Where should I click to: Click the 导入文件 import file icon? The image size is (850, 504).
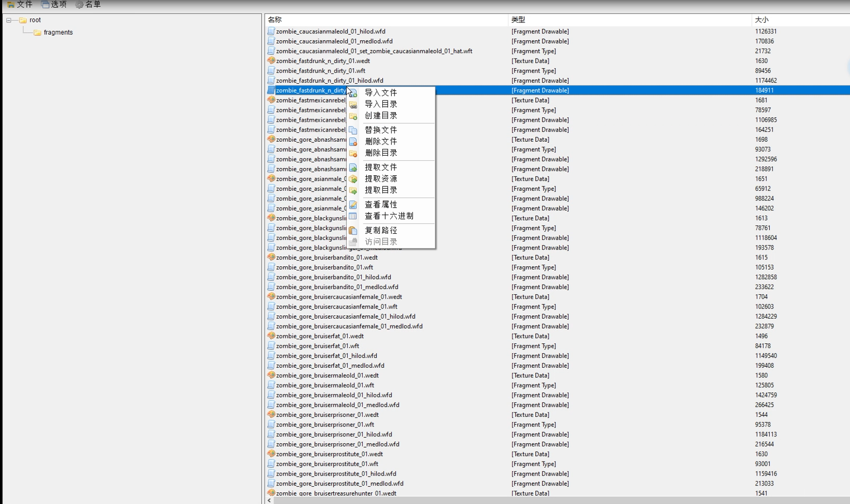pos(353,93)
